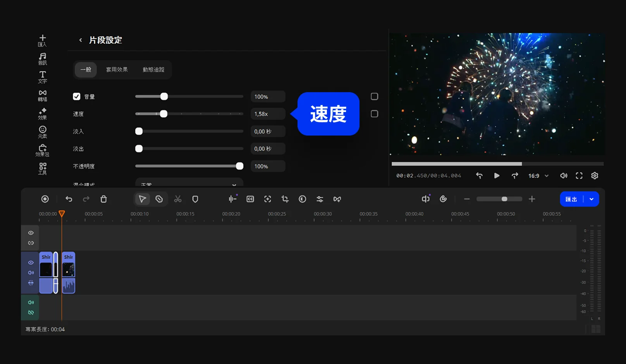Tick the checkbox right of the 速度 row
The height and width of the screenshot is (364, 626).
tap(374, 114)
